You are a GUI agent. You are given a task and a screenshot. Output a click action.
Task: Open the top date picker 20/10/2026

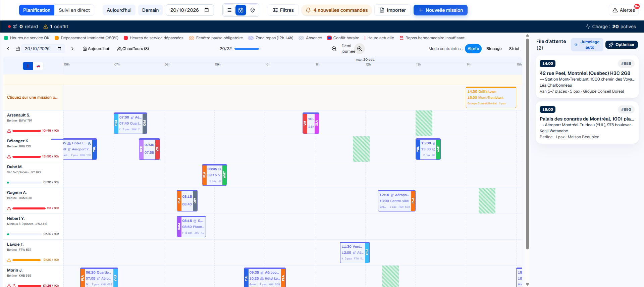tap(190, 10)
